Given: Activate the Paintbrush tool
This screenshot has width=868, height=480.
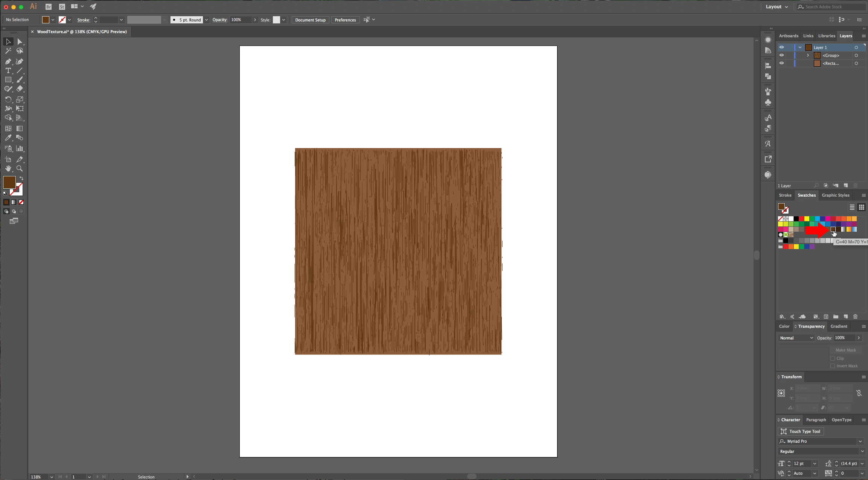Looking at the screenshot, I should [x=20, y=79].
